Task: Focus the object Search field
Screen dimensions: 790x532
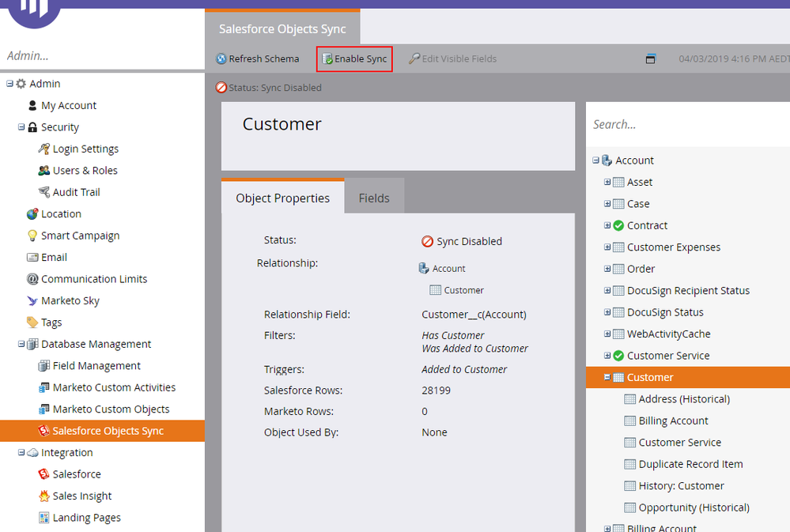Action: point(688,124)
